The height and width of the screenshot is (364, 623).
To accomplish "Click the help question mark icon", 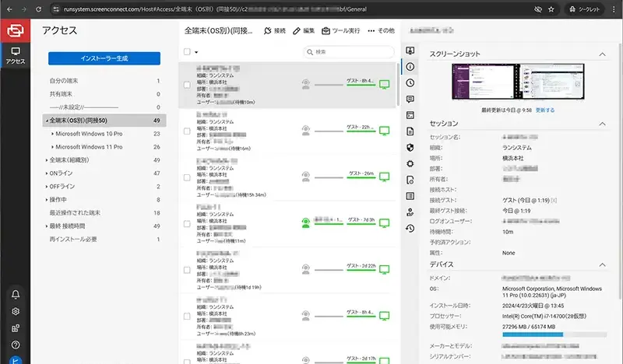I will [x=16, y=345].
